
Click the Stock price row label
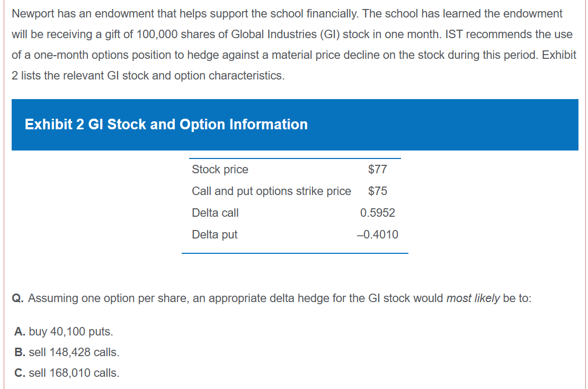[x=220, y=170]
